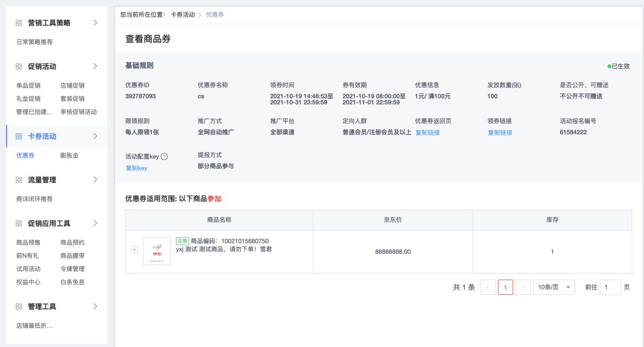
Task: Click the coupon ID 392787093
Action: point(140,96)
